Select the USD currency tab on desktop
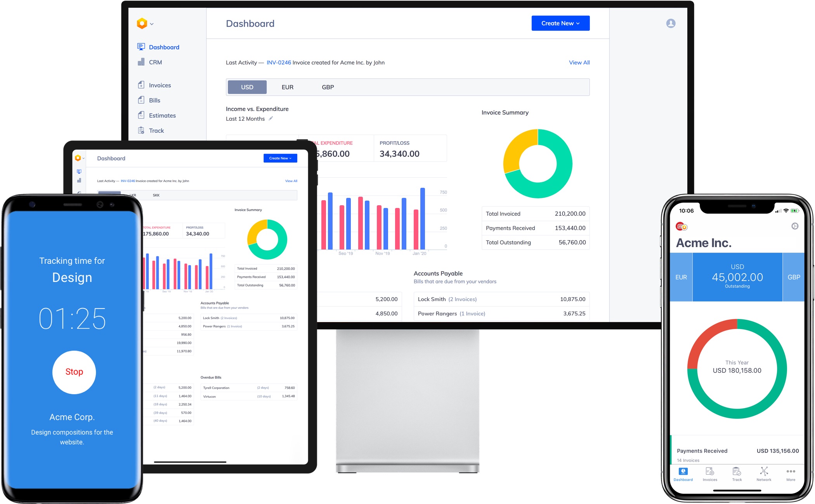This screenshot has width=815, height=504. [247, 87]
